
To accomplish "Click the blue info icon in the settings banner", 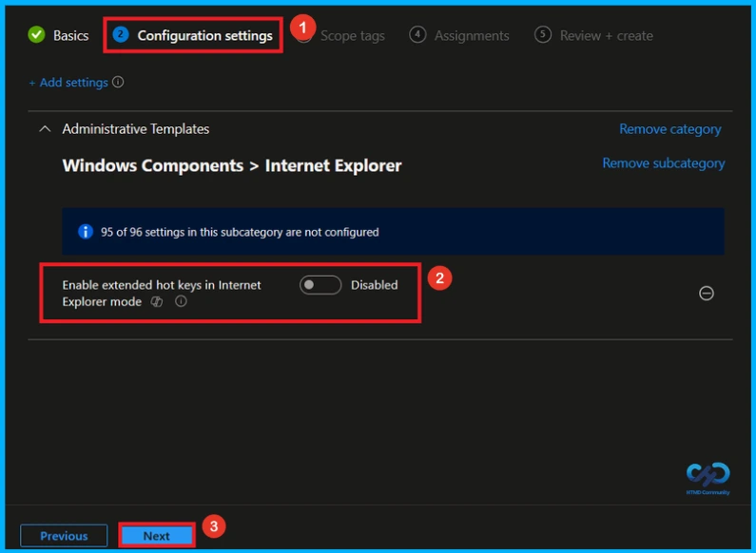I will coord(86,232).
